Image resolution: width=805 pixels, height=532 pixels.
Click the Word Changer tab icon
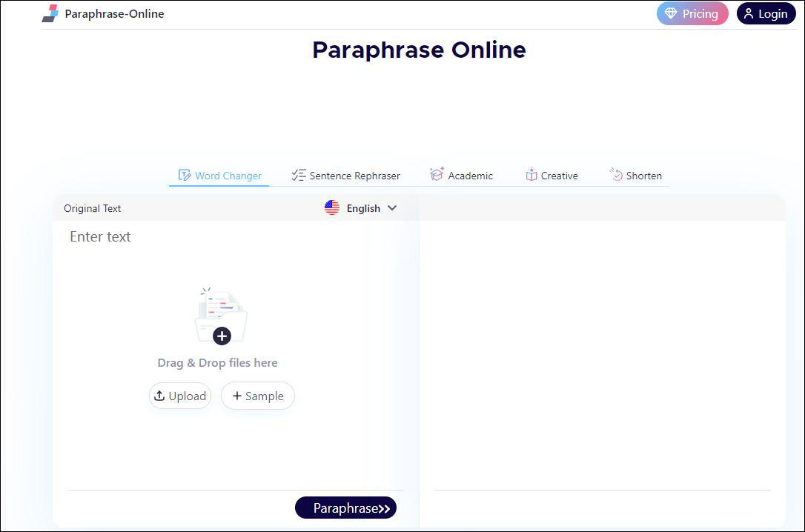click(185, 176)
